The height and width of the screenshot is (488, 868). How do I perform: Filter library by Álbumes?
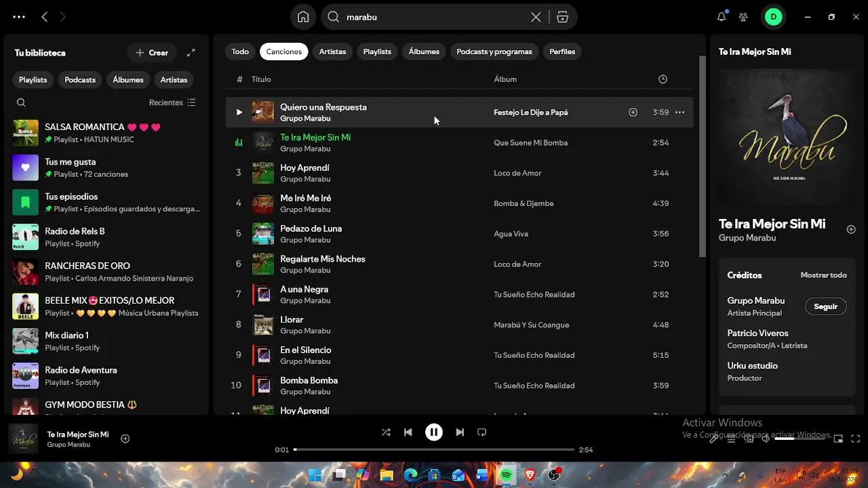(x=128, y=79)
